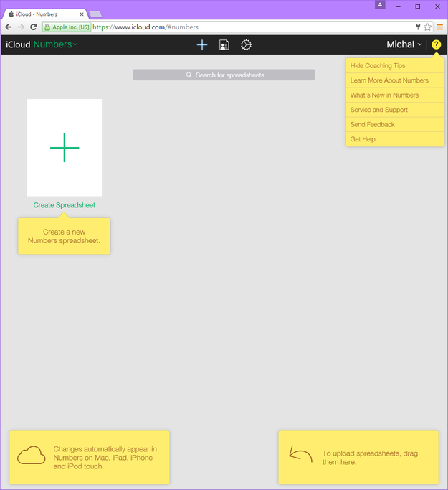Click the iCloud logo text
The height and width of the screenshot is (490, 448).
click(18, 44)
